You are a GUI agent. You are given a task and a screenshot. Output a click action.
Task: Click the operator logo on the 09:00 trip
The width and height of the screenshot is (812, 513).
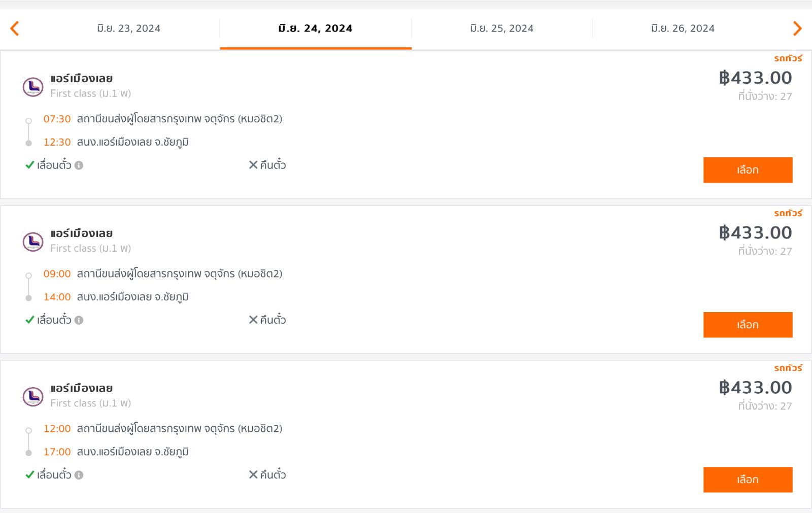(33, 242)
